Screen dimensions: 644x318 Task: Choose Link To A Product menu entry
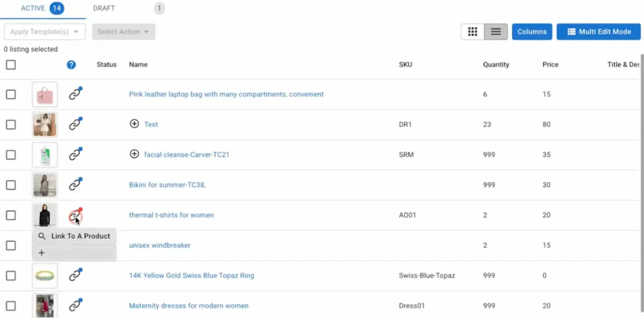point(74,236)
